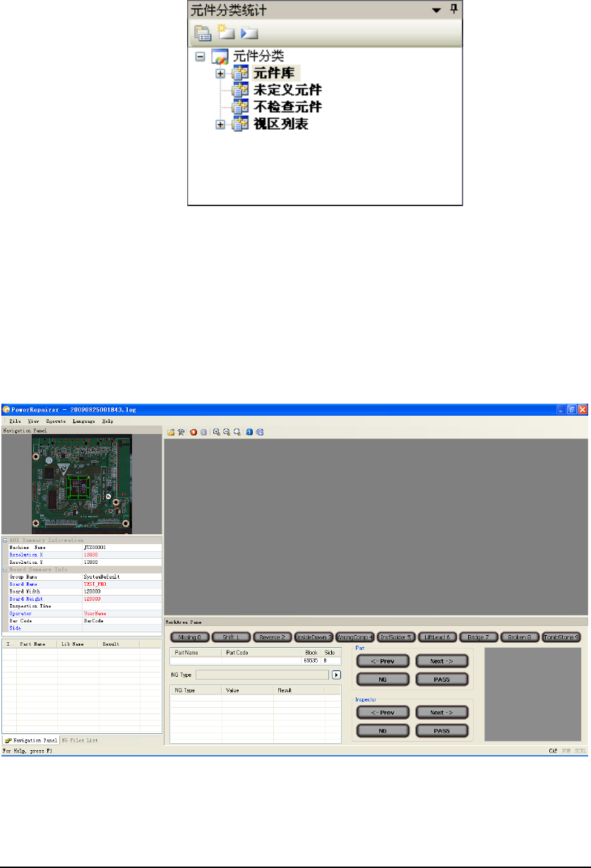Click the UpsideDown 3 defect button
This screenshot has width=591, height=868.
point(314,637)
